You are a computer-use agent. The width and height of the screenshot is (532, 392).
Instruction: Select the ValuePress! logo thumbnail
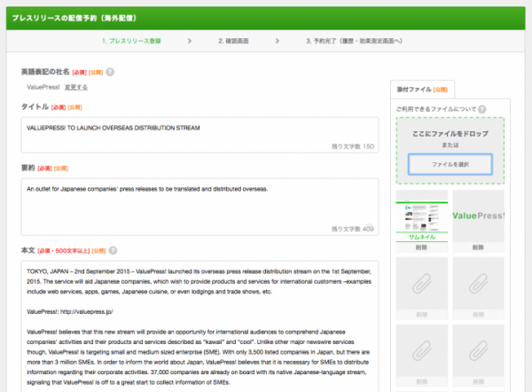click(479, 216)
